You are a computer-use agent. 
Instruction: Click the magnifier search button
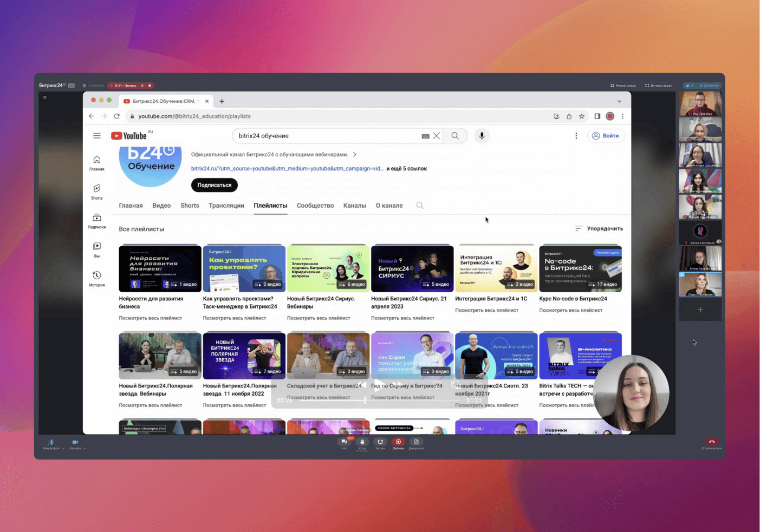tap(456, 136)
